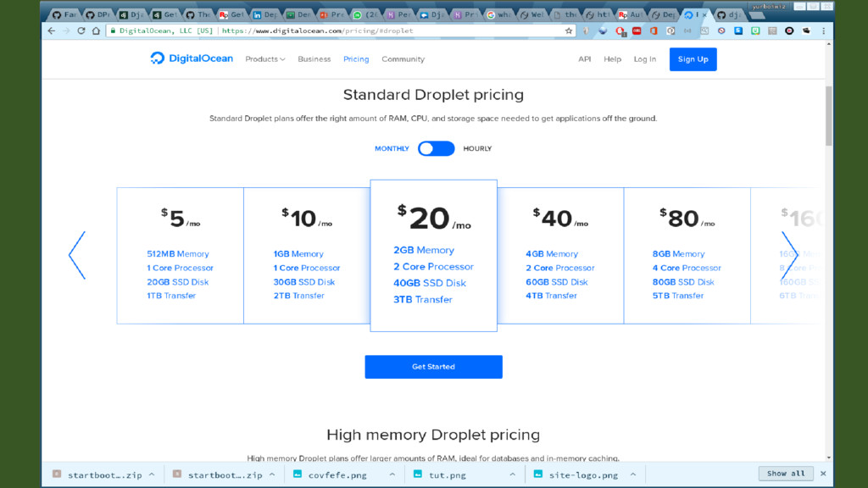
Task: Show the previous pricing plans with the left arrow
Action: pyautogui.click(x=77, y=255)
